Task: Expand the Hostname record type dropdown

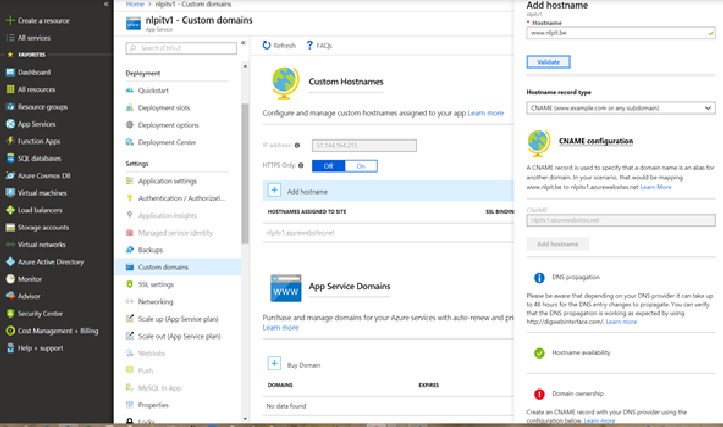Action: pos(621,108)
